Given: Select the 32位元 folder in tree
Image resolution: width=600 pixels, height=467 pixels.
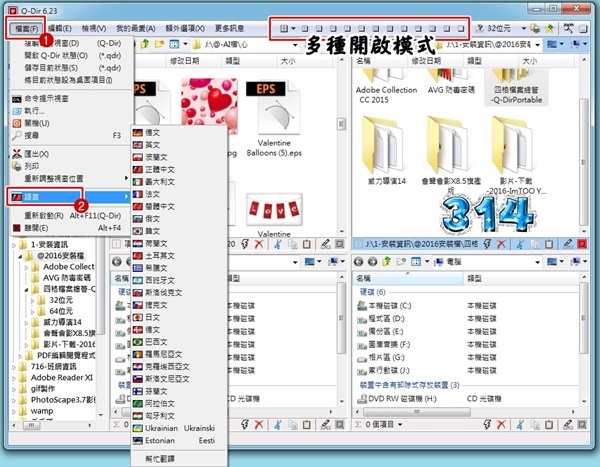Looking at the screenshot, I should click(x=61, y=300).
